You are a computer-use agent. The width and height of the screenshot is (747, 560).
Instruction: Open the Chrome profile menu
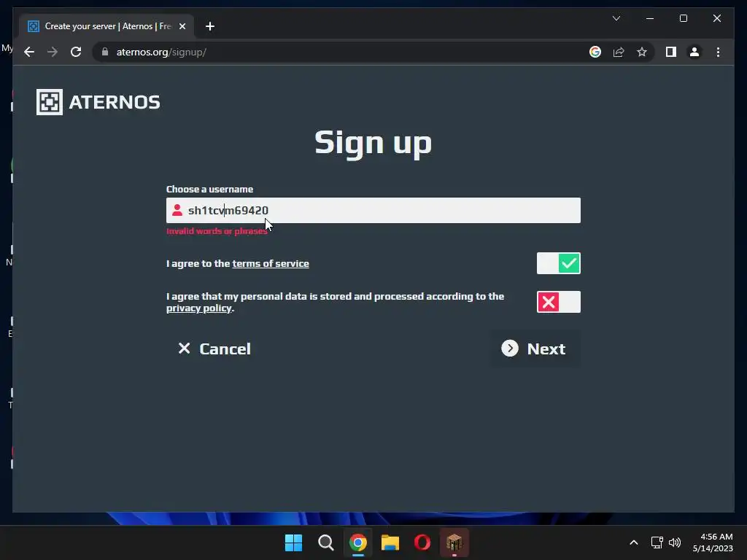(x=694, y=52)
